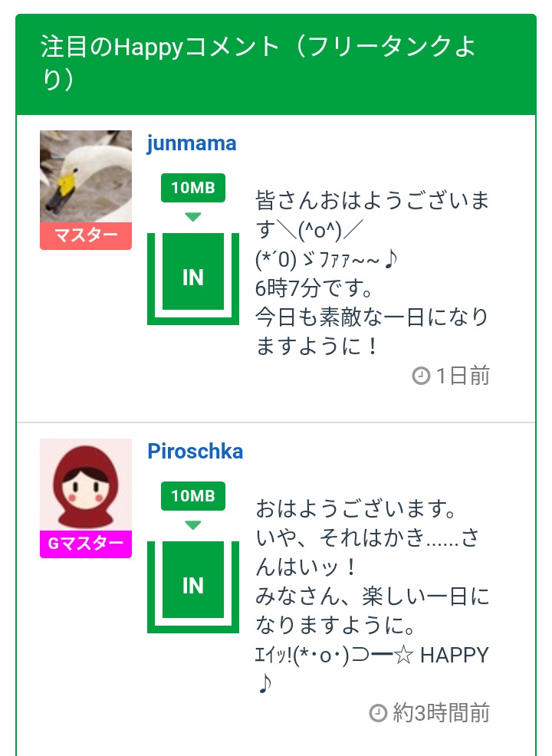The width and height of the screenshot is (552, 756).
Task: Click the down arrow under junmama's 10MB
Action: 193,217
